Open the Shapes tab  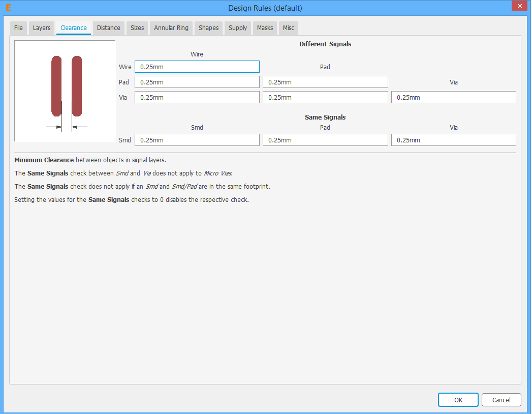208,28
